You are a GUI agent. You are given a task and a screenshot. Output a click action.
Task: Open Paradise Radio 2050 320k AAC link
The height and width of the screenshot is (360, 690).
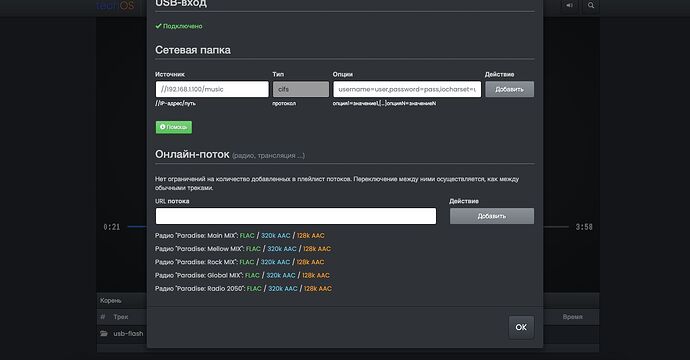point(283,288)
